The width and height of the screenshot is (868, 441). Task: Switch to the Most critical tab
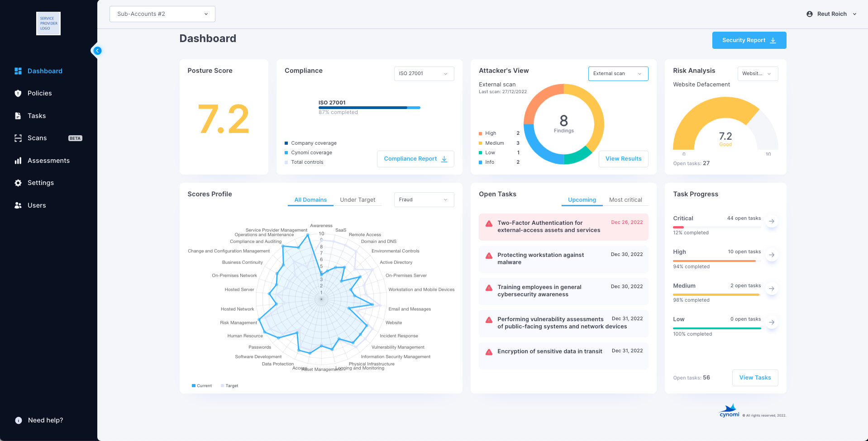point(626,199)
